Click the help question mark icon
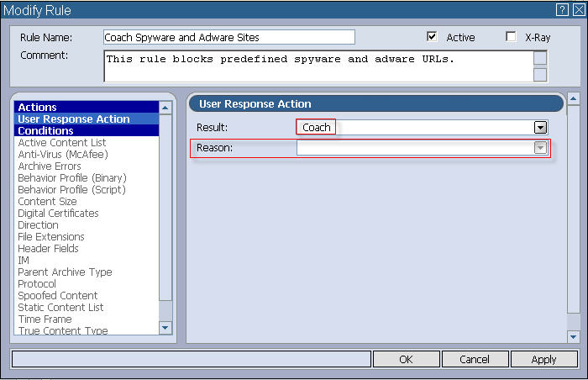The height and width of the screenshot is (380, 588). point(562,10)
